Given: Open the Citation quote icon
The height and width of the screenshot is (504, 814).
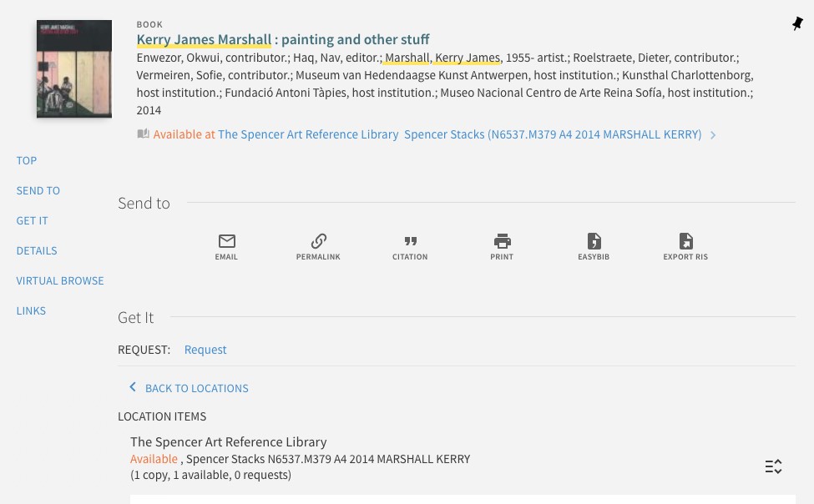Looking at the screenshot, I should pos(410,242).
